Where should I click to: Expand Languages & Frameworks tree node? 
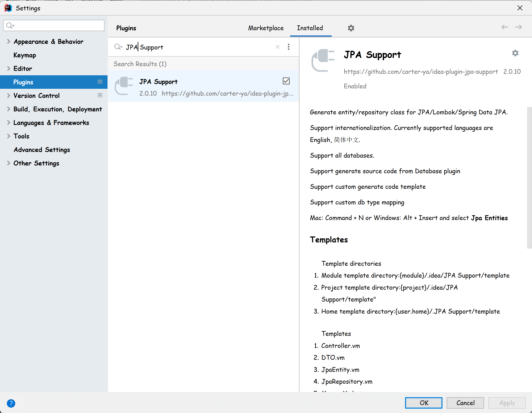(x=9, y=122)
